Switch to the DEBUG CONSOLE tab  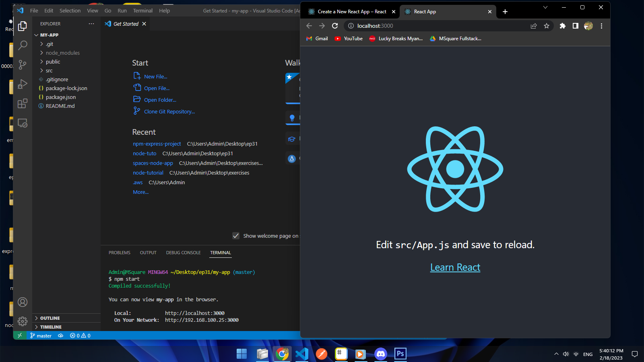(x=183, y=253)
